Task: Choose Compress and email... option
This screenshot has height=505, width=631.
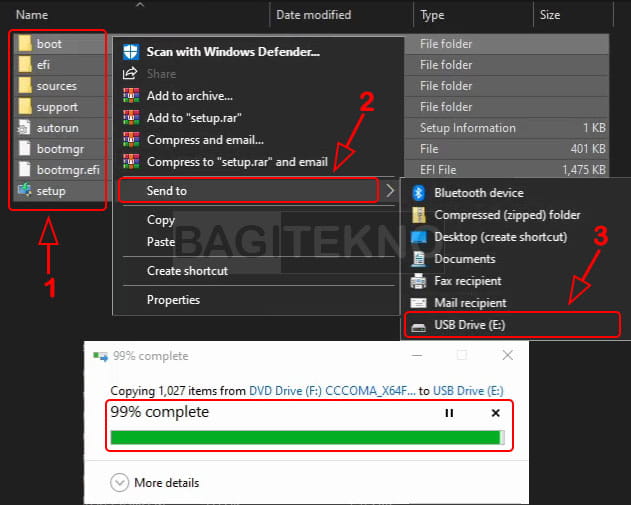Action: [x=205, y=140]
